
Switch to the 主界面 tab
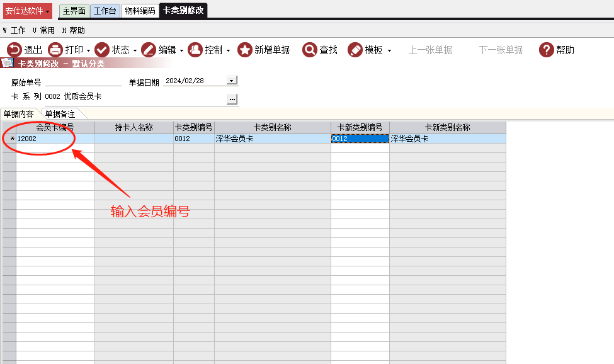coord(74,11)
